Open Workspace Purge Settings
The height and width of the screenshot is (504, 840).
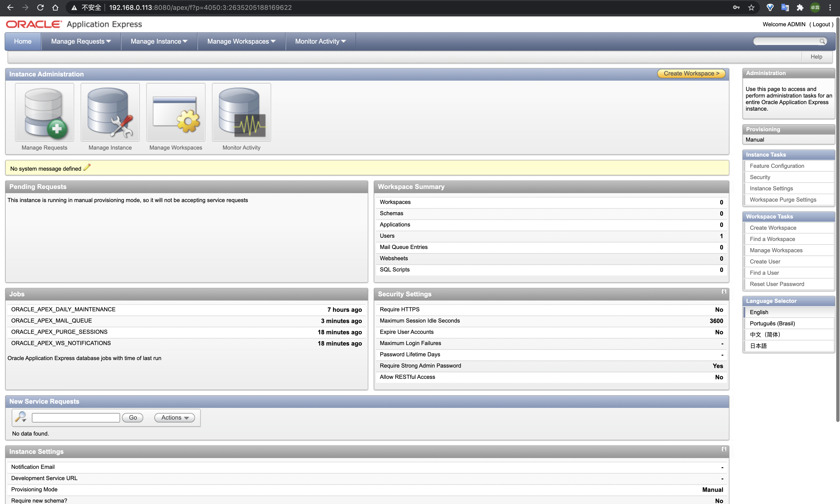coord(788,199)
